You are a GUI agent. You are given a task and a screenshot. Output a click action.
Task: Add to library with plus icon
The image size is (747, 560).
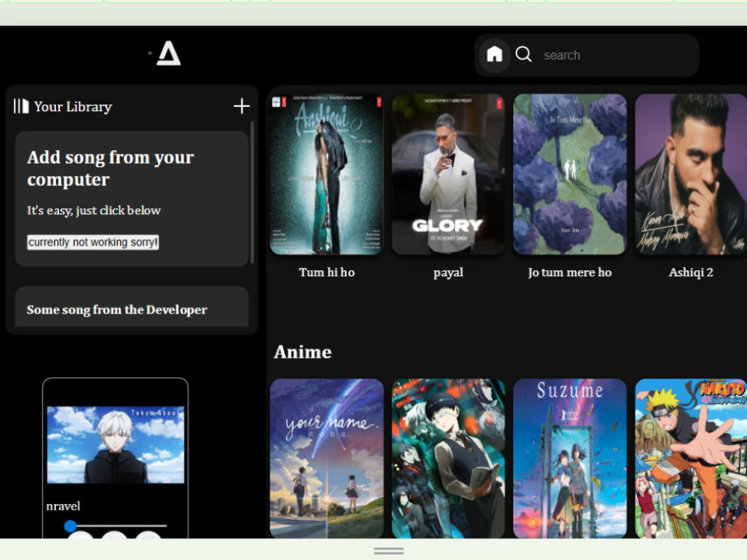241,106
